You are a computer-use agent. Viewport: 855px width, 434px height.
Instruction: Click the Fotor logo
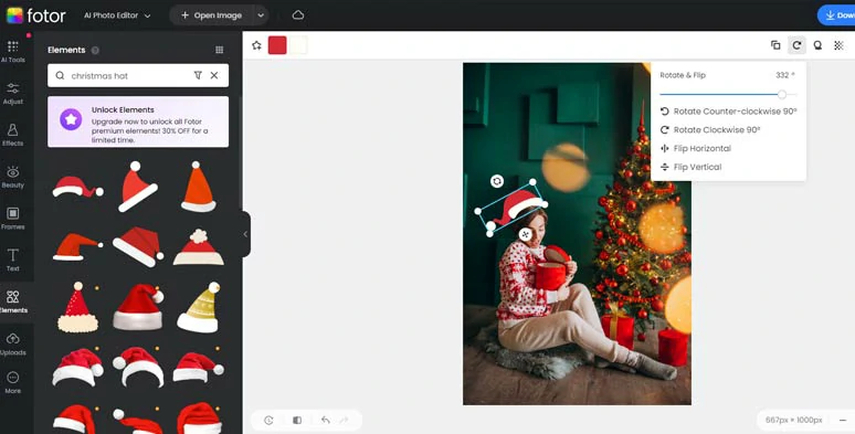36,15
